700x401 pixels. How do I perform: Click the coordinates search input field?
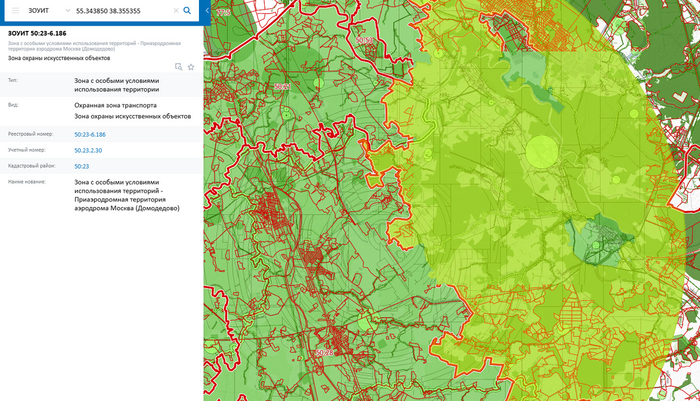click(118, 10)
